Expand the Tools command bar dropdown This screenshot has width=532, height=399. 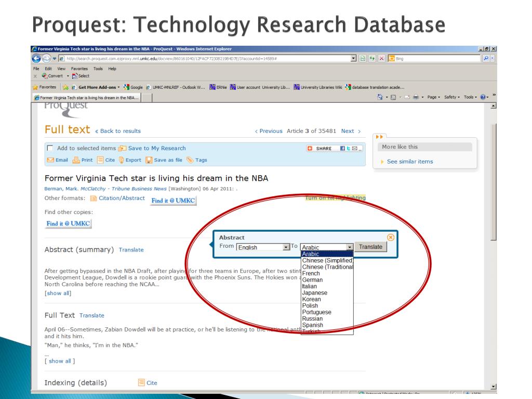(x=470, y=97)
